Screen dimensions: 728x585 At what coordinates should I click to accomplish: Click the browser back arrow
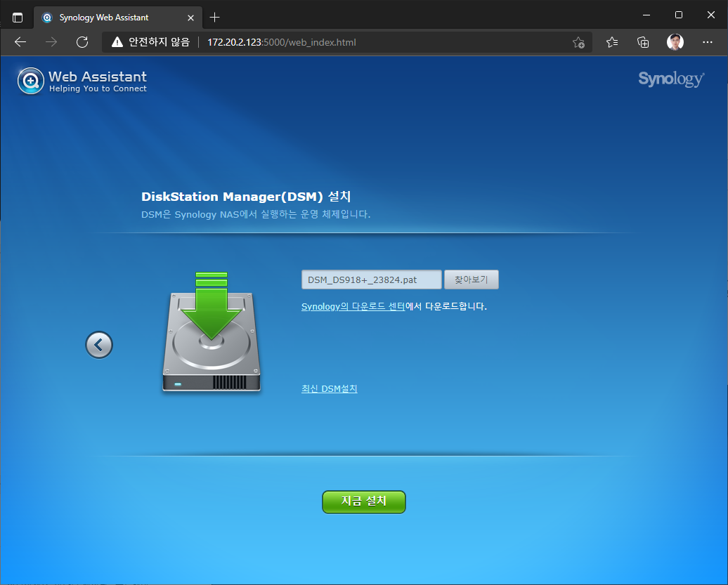[x=20, y=42]
